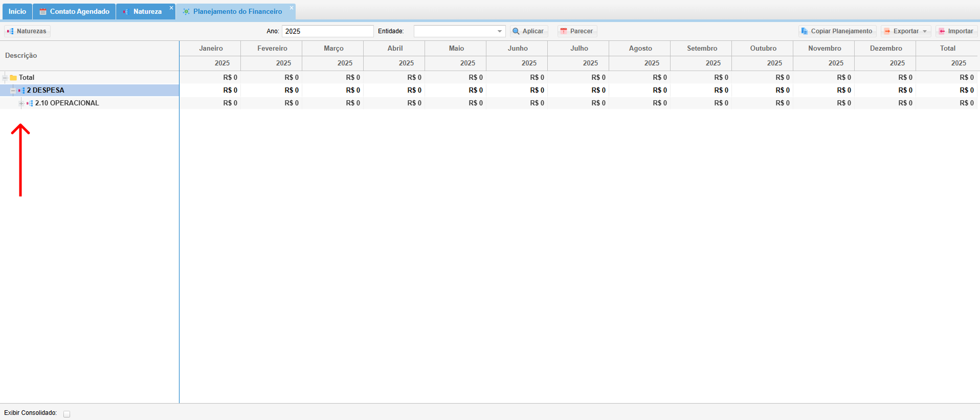Screen dimensions: 980x420
Task: Click the Parecer button
Action: point(577,31)
